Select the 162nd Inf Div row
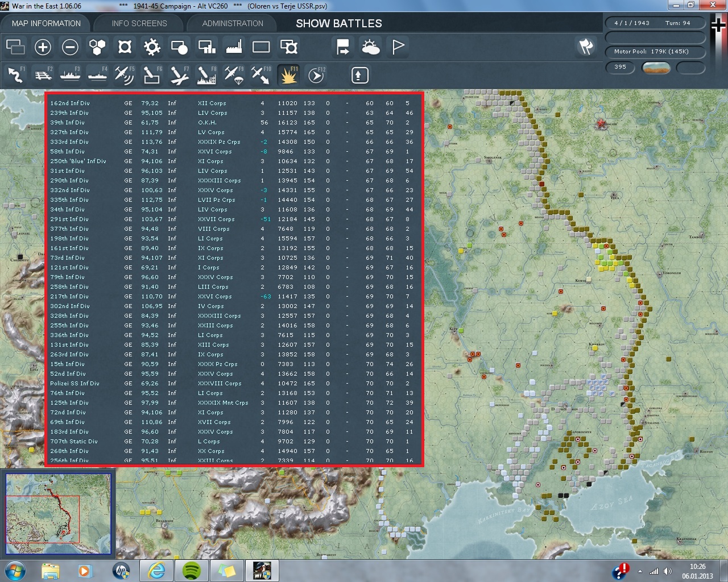The width and height of the screenshot is (728, 582). [x=70, y=103]
